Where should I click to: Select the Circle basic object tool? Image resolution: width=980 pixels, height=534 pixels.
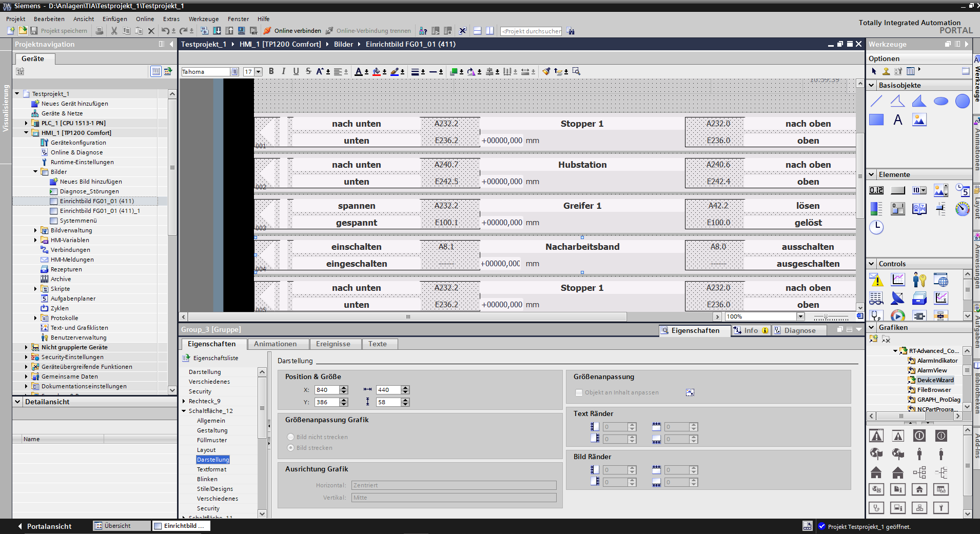coord(963,101)
